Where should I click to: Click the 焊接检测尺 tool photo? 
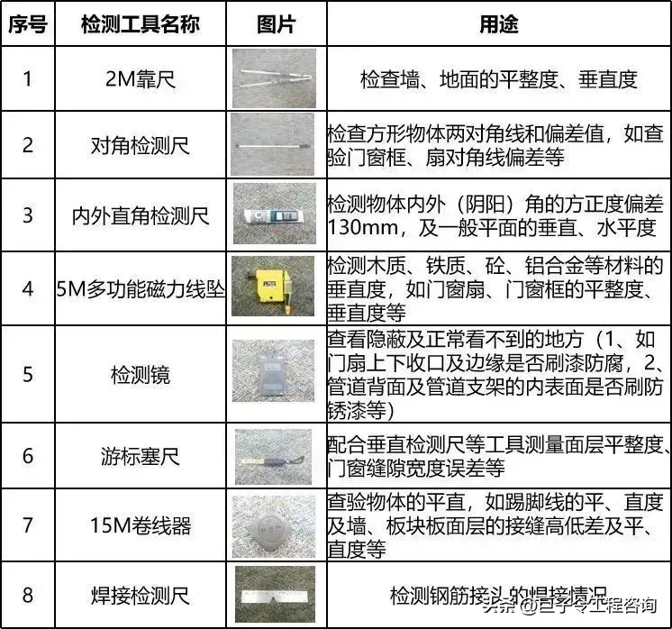pos(275,594)
